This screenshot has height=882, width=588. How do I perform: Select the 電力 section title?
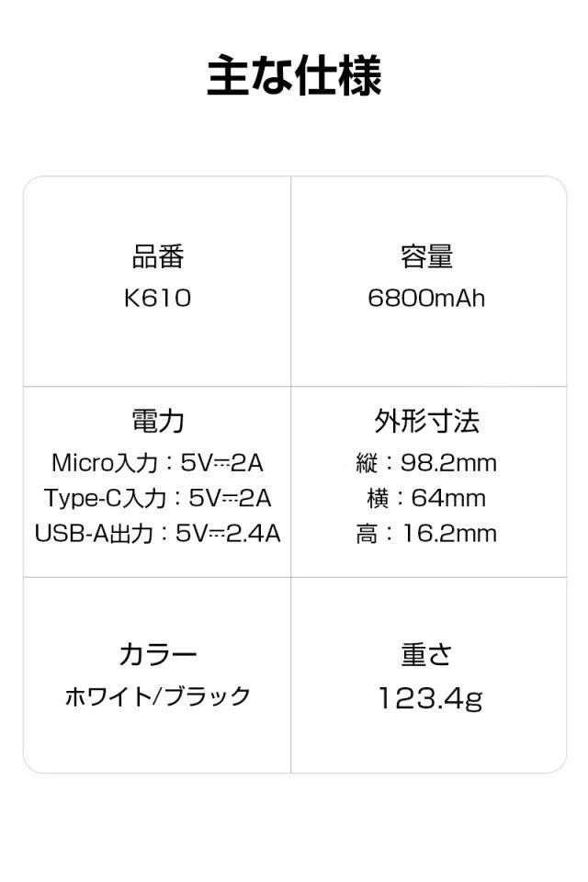point(158,422)
